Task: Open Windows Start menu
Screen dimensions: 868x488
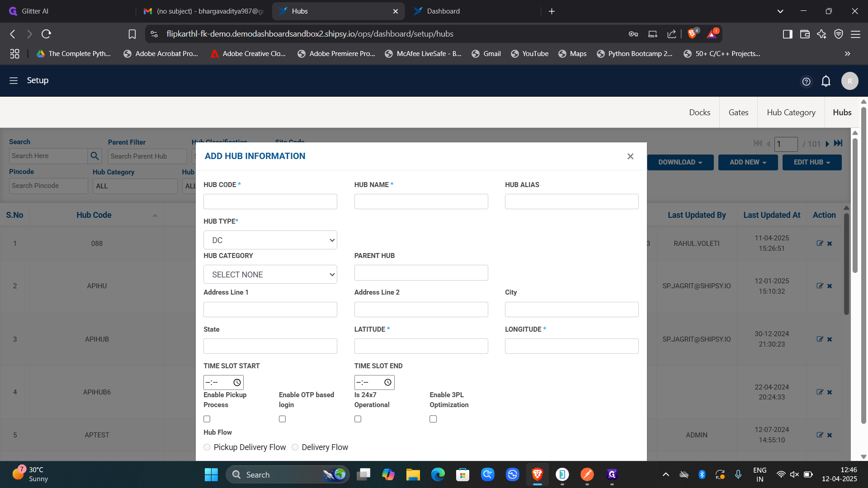Action: click(211, 474)
